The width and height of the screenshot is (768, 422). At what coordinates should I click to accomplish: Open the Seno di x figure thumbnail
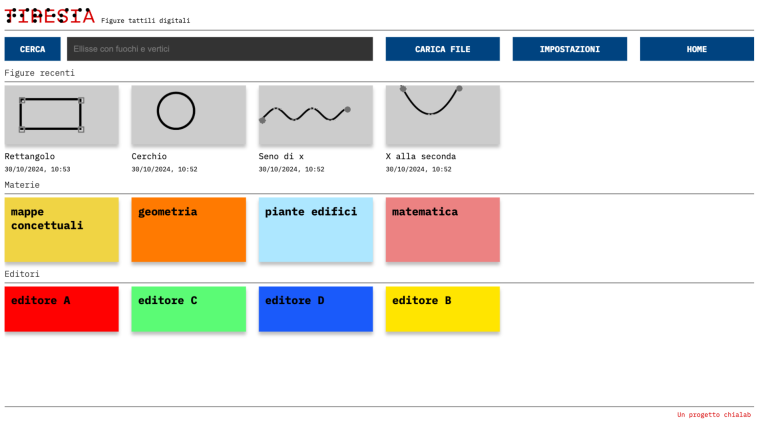point(315,115)
